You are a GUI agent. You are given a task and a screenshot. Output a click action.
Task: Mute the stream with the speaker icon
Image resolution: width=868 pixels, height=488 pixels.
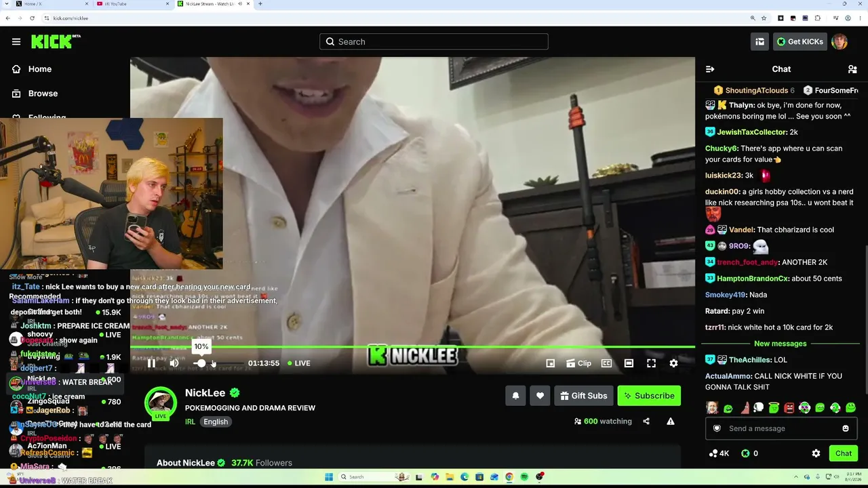(174, 363)
